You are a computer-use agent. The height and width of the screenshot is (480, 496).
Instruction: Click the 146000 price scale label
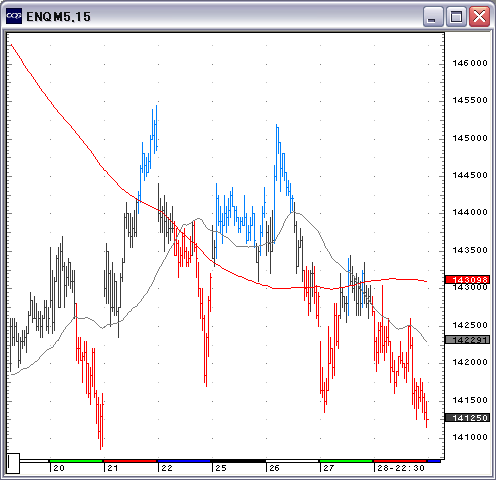pyautogui.click(x=470, y=63)
